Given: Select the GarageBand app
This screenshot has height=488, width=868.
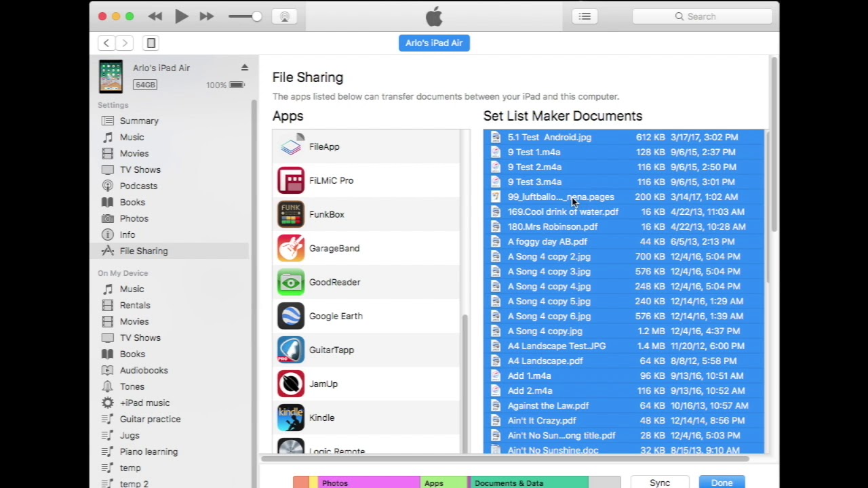Looking at the screenshot, I should [366, 248].
